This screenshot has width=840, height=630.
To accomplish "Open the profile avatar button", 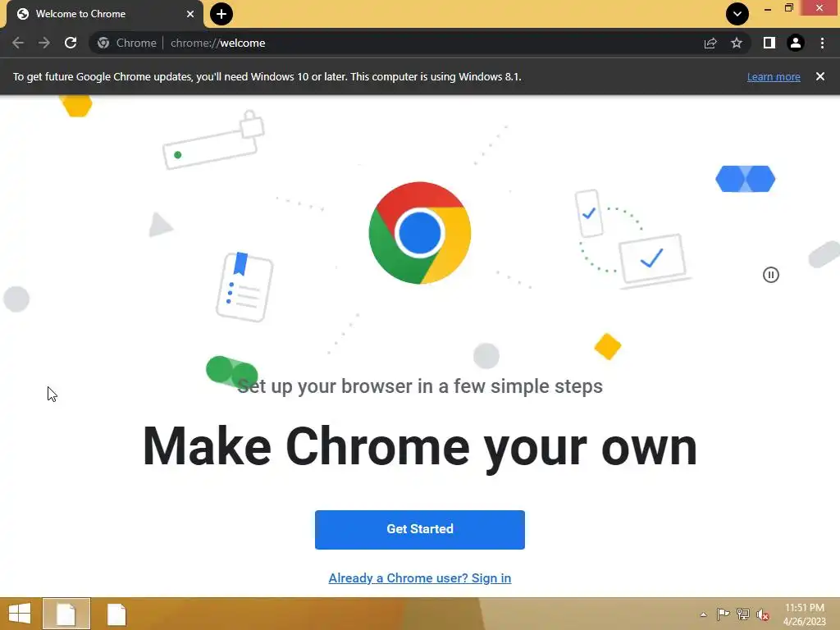I will [796, 43].
